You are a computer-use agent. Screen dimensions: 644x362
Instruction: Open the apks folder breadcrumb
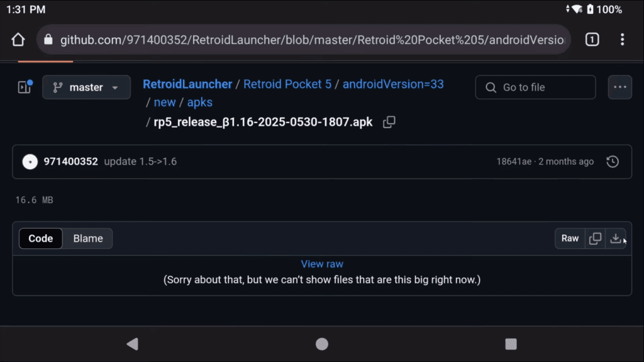199,102
